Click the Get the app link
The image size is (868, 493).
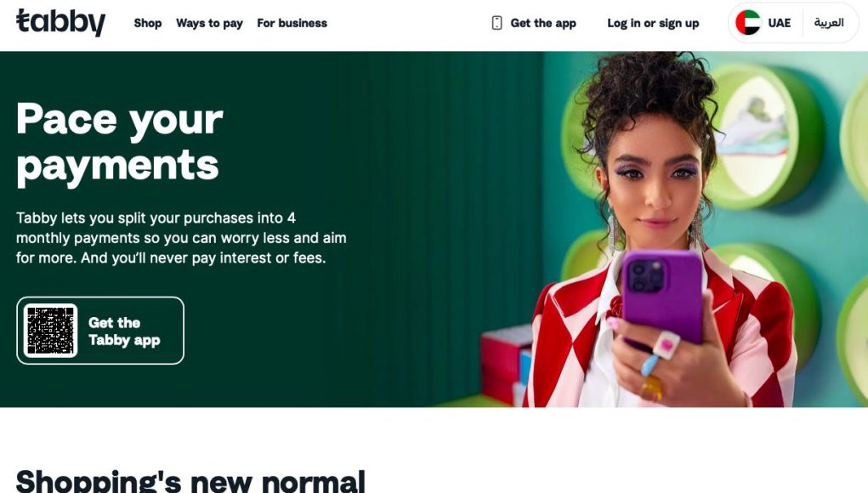534,23
